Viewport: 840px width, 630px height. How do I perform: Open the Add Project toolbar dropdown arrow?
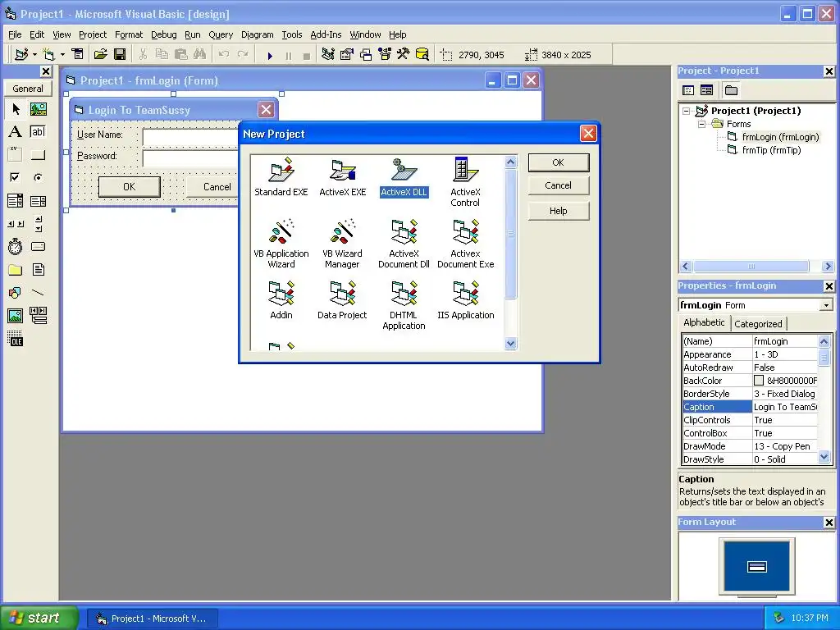[x=34, y=55]
